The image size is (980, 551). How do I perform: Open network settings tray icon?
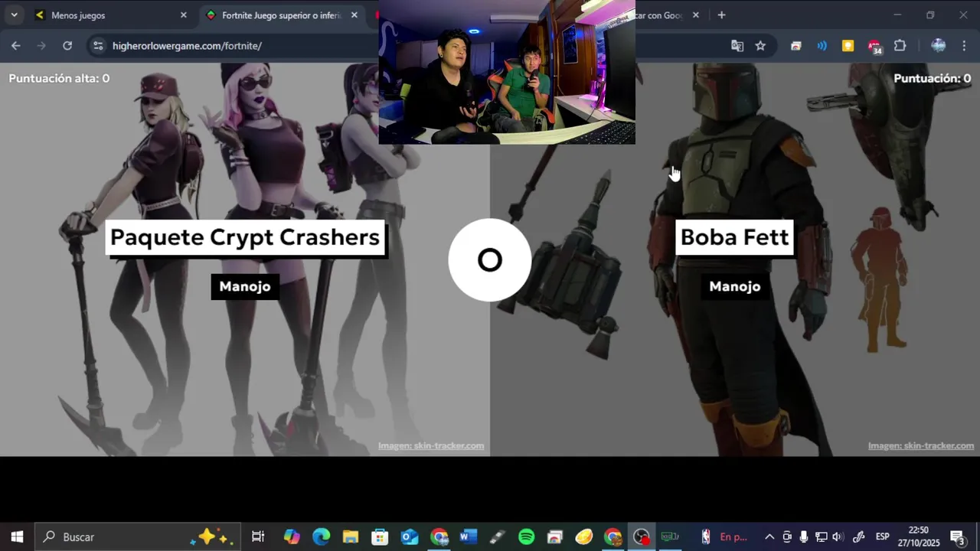point(821,537)
